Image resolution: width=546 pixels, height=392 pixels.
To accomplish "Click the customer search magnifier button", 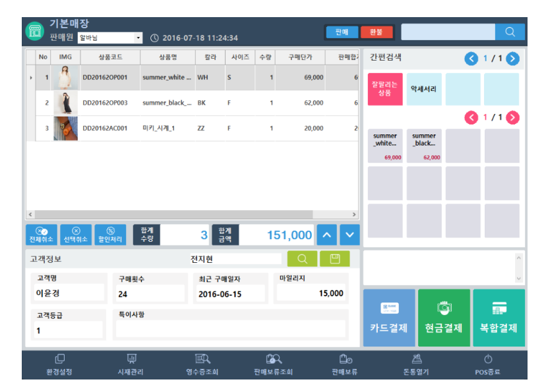I will (301, 259).
